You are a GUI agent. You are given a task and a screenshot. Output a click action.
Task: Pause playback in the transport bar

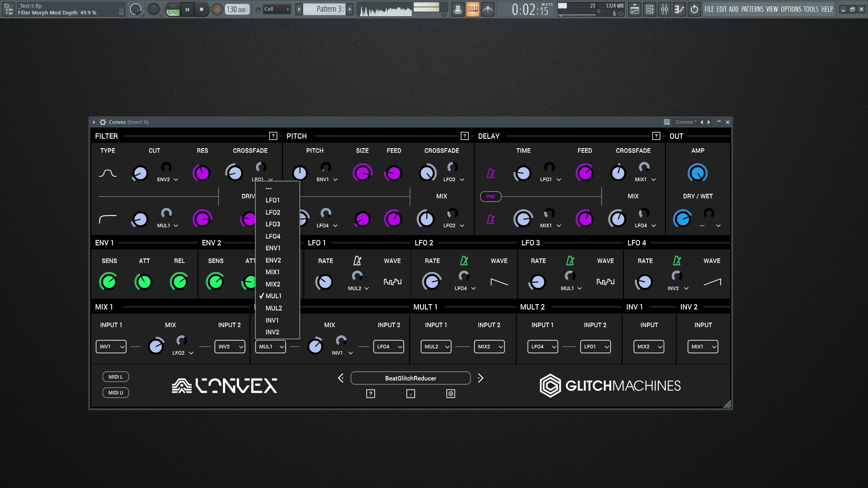click(x=187, y=9)
